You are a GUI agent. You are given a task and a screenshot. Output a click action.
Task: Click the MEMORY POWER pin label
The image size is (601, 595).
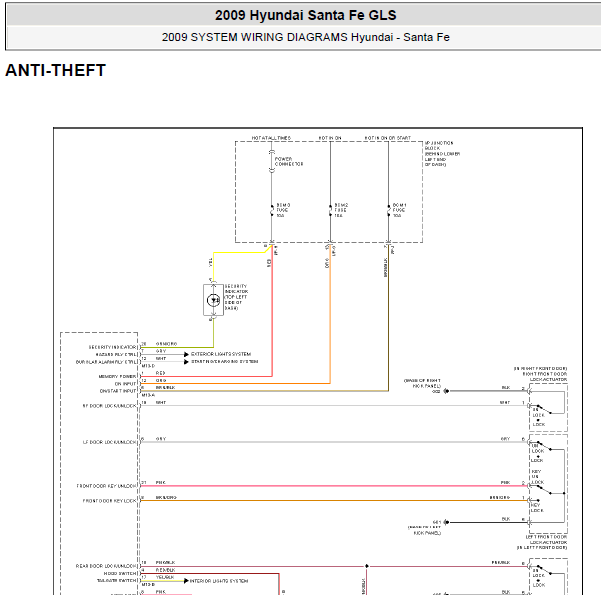click(117, 376)
